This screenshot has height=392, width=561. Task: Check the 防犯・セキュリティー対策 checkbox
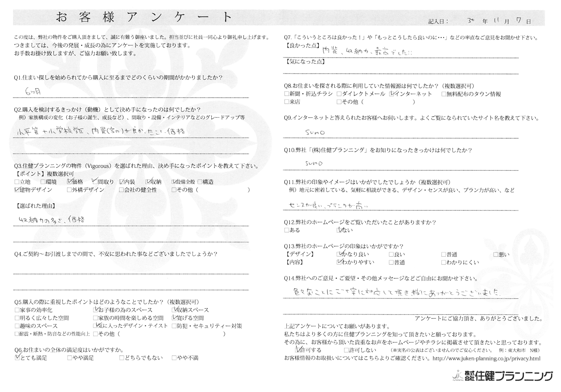click(174, 326)
